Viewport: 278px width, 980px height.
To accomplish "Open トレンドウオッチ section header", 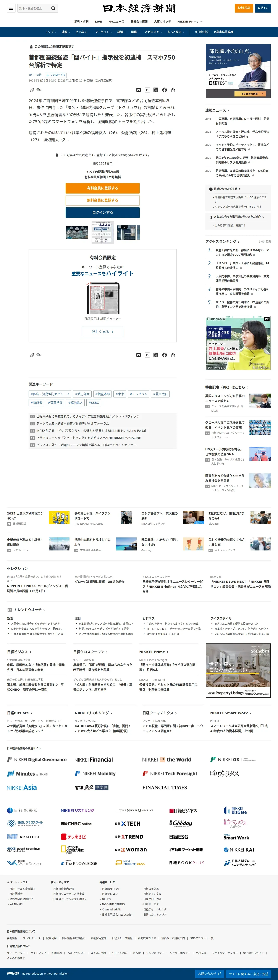I will coord(30,610).
